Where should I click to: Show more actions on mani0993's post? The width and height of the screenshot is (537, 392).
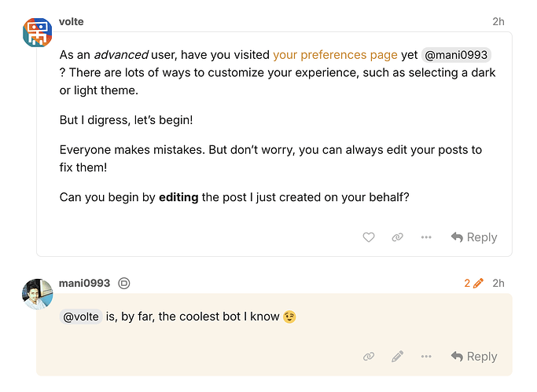426,357
